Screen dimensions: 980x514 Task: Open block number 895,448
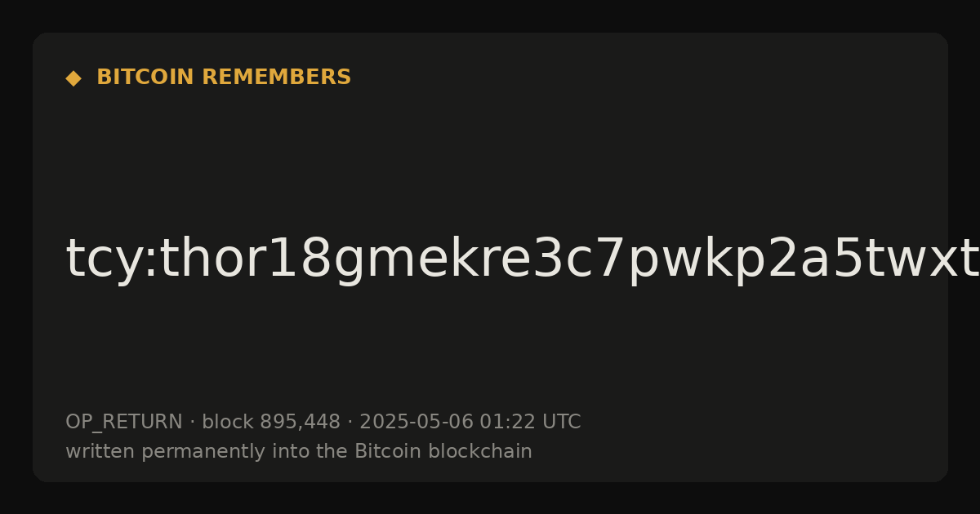[300, 423]
